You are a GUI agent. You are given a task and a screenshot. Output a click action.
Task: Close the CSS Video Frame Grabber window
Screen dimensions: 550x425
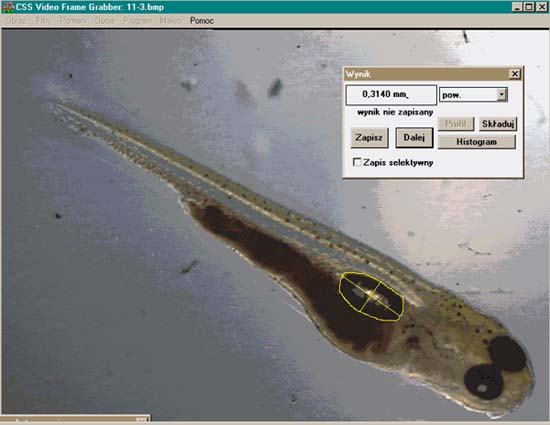click(x=542, y=7)
